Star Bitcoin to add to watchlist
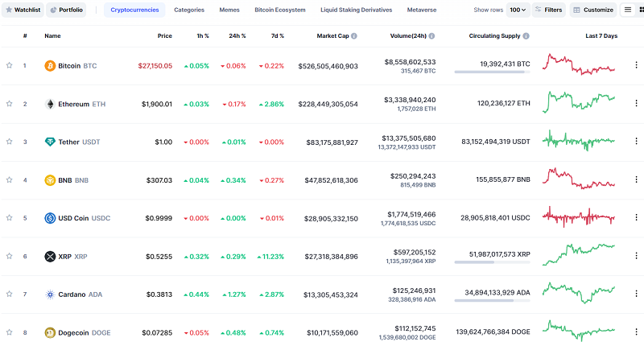The height and width of the screenshot is (346, 644). coord(9,66)
